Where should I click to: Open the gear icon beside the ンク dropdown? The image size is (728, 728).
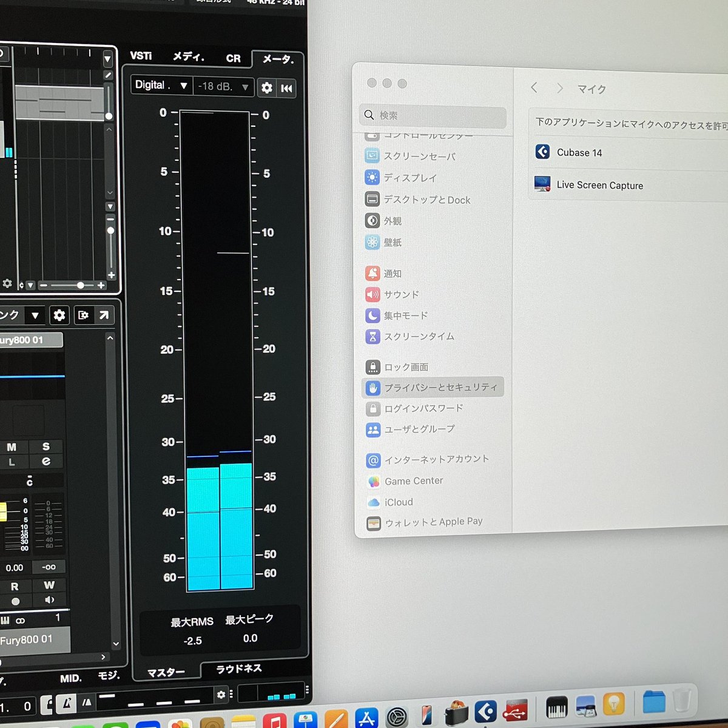tap(59, 315)
